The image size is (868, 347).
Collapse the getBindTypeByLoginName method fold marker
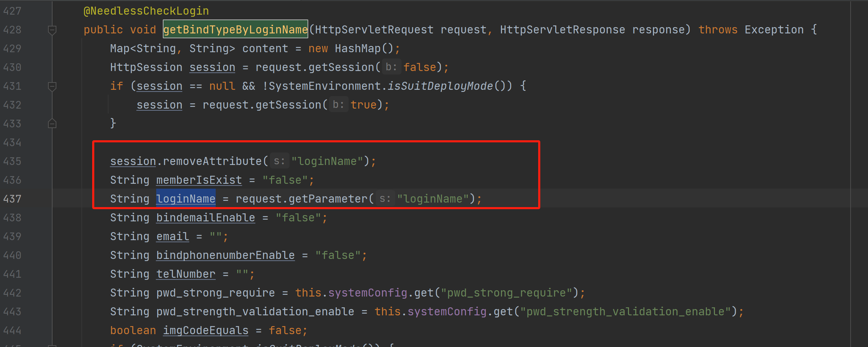[x=52, y=30]
